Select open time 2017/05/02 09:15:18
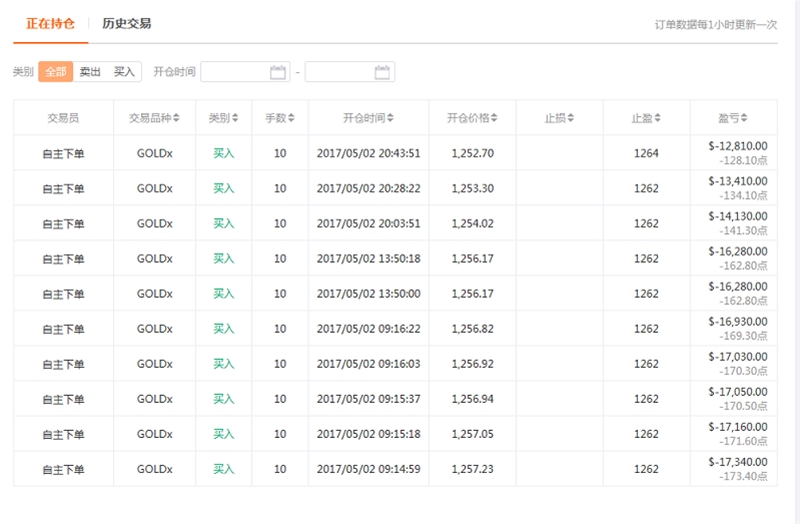Screen dimensions: 800x524 click(x=368, y=434)
